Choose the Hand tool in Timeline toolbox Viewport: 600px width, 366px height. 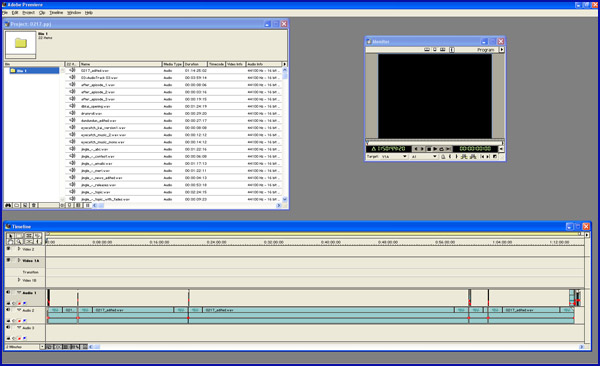(10, 242)
